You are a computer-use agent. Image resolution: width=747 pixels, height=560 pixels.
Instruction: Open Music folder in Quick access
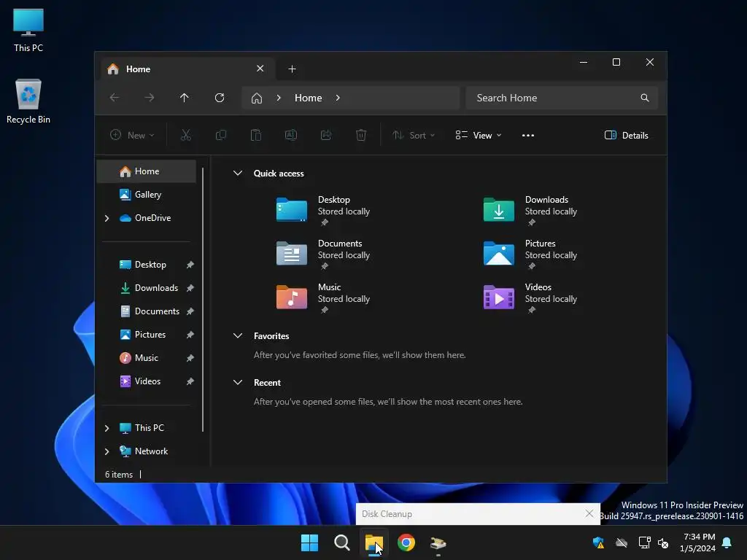coord(324,297)
